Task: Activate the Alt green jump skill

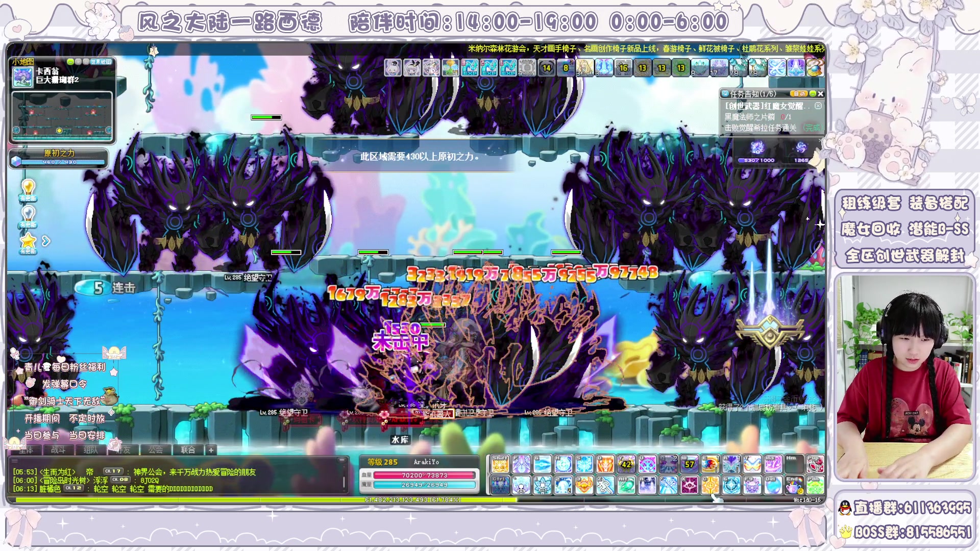Action: (626, 485)
